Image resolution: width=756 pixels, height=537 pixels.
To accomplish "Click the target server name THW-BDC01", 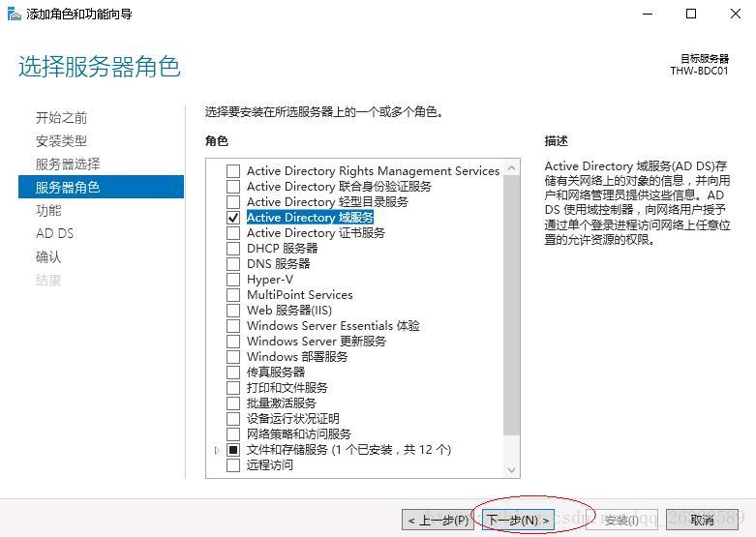I will [699, 71].
